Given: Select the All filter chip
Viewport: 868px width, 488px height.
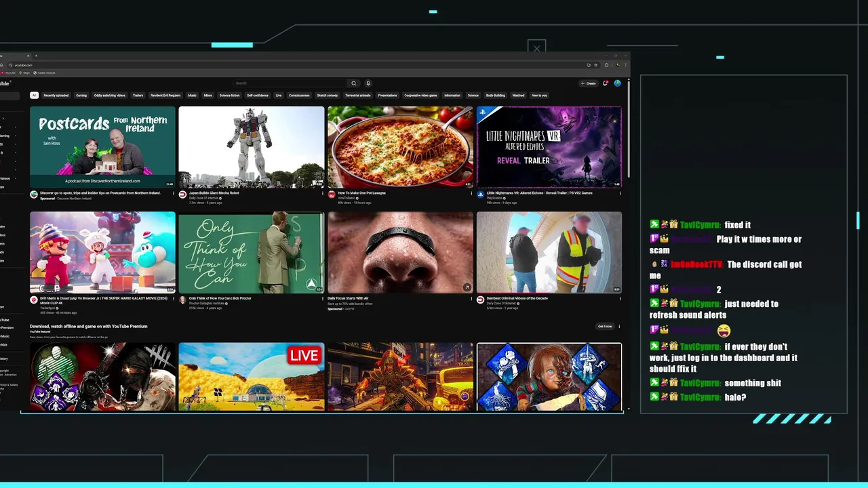Looking at the screenshot, I should (x=34, y=96).
